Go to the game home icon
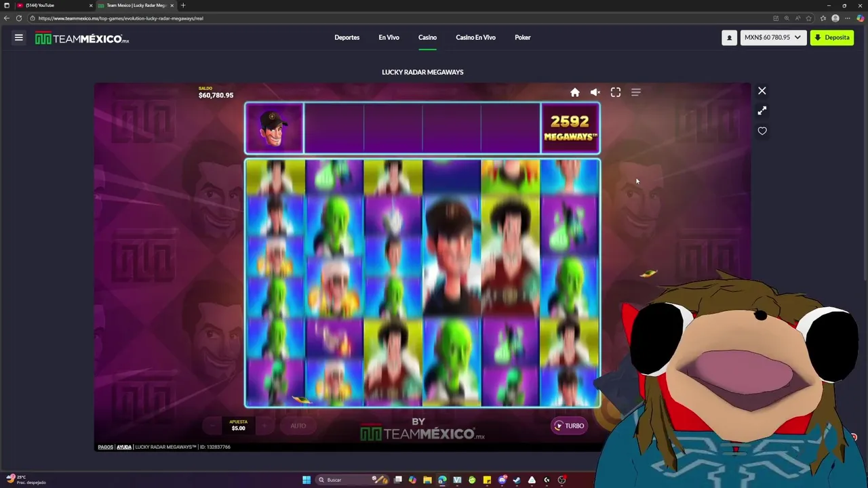Screen dimensions: 868x488 [x=575, y=92]
